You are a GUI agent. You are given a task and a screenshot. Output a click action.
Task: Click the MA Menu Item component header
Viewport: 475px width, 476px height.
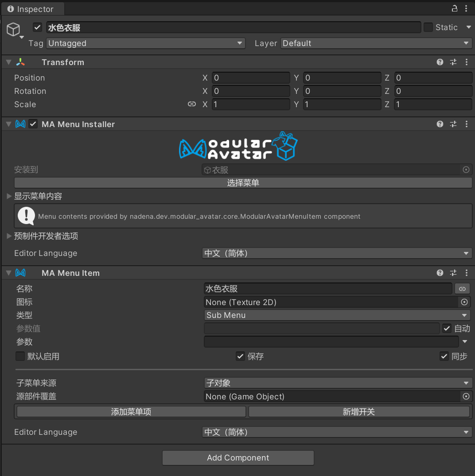(x=71, y=273)
